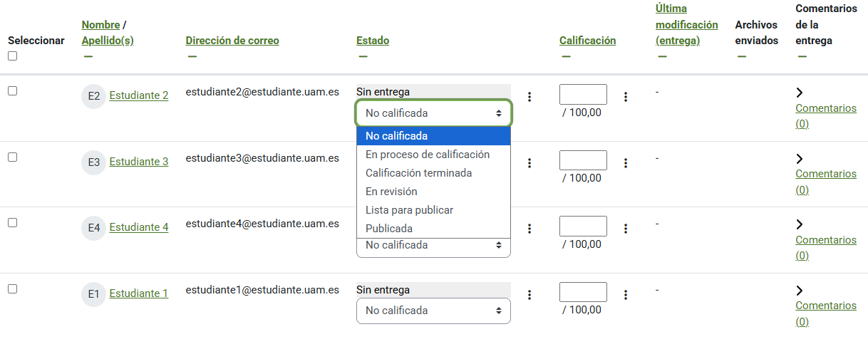This screenshot has height=354, width=868.
Task: Click the kebab icon beside Estudiante 4's status
Action: click(x=529, y=229)
